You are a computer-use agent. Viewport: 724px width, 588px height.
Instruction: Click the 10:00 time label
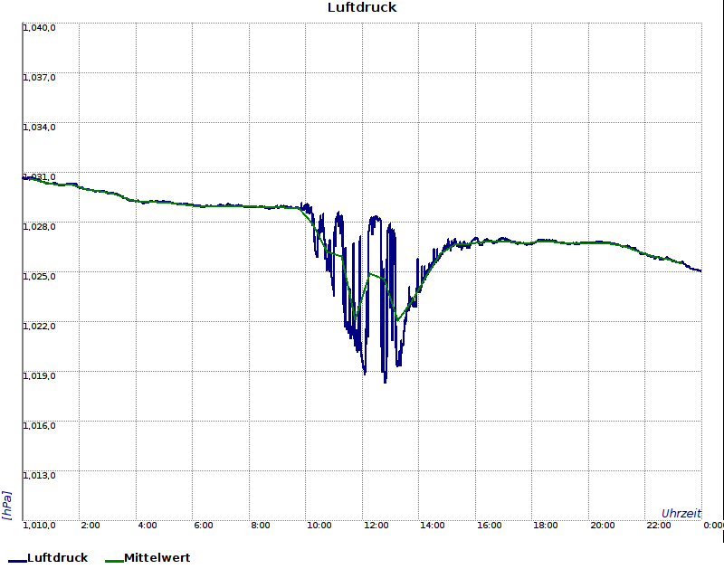(x=319, y=526)
